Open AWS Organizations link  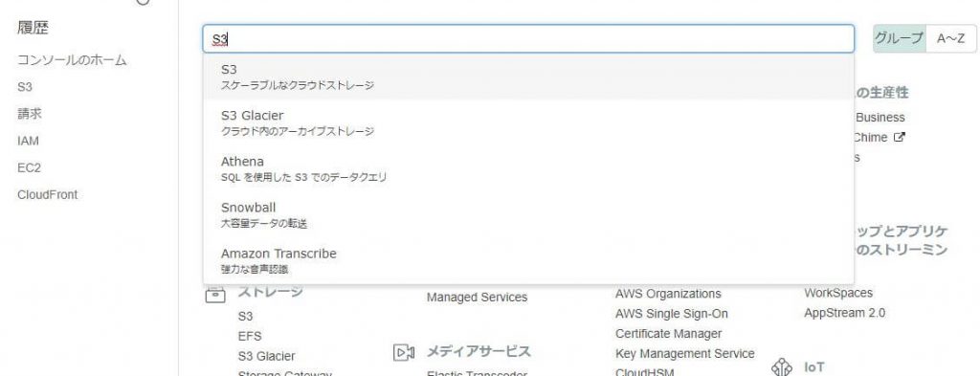coord(668,294)
